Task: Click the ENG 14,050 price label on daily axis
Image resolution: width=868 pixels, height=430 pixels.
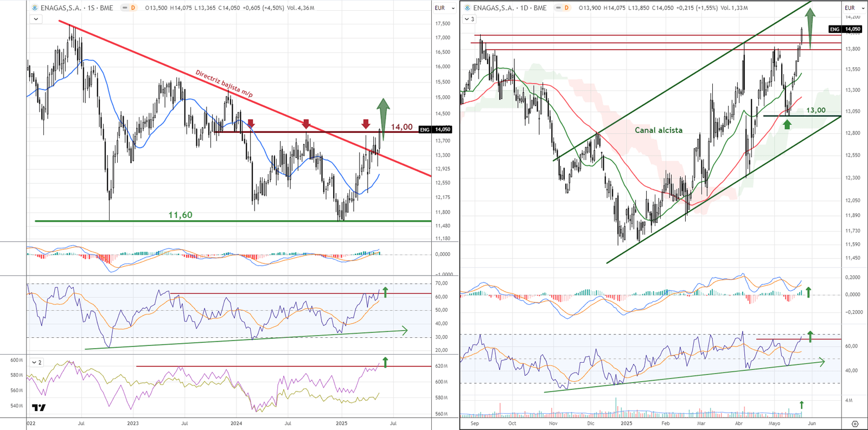Action: click(x=845, y=29)
